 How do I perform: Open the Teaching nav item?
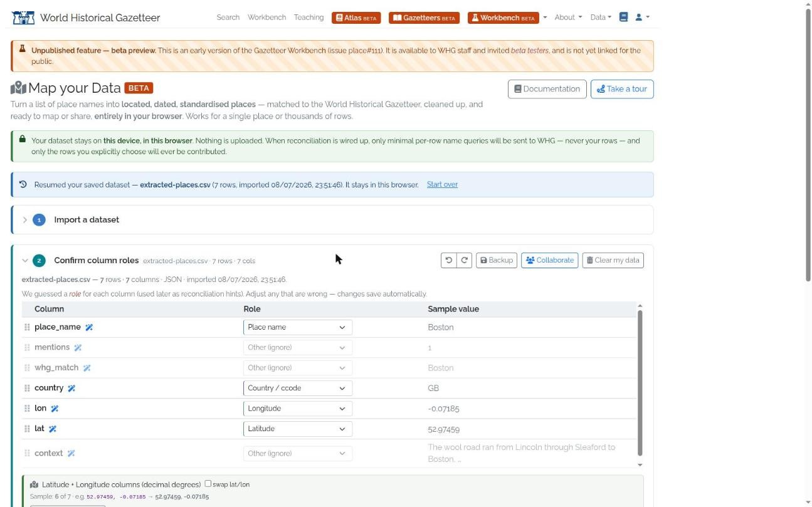point(308,18)
